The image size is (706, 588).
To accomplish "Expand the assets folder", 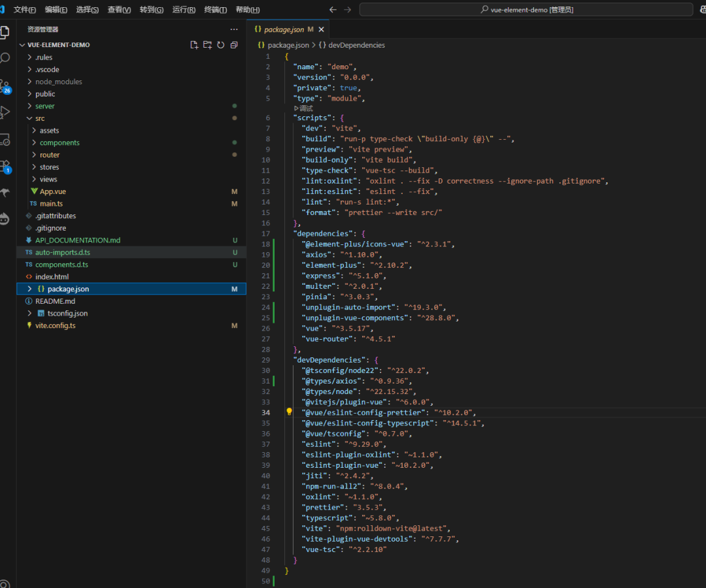I will click(x=49, y=131).
